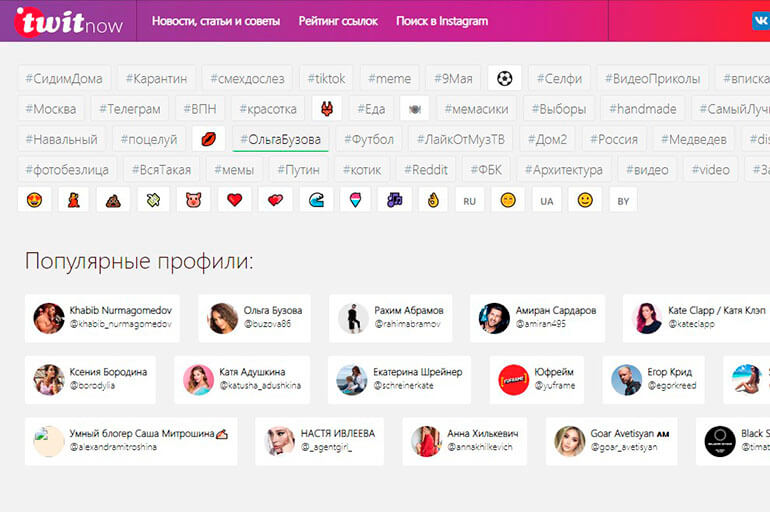770x512 pixels.
Task: Open Рейтинг ссылок menu item
Action: (x=338, y=21)
